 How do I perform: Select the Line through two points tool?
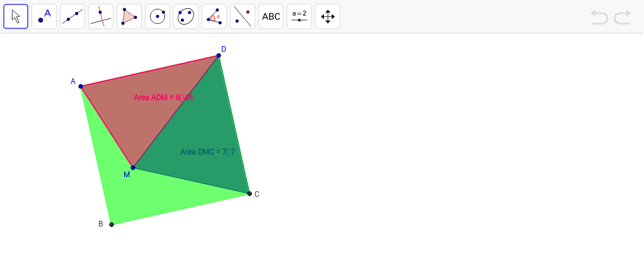pyautogui.click(x=72, y=16)
